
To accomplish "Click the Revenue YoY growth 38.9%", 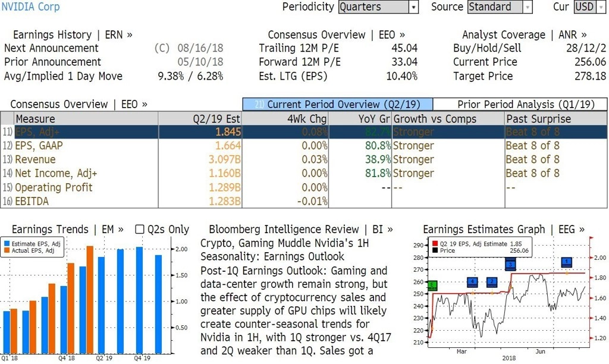I will (378, 159).
